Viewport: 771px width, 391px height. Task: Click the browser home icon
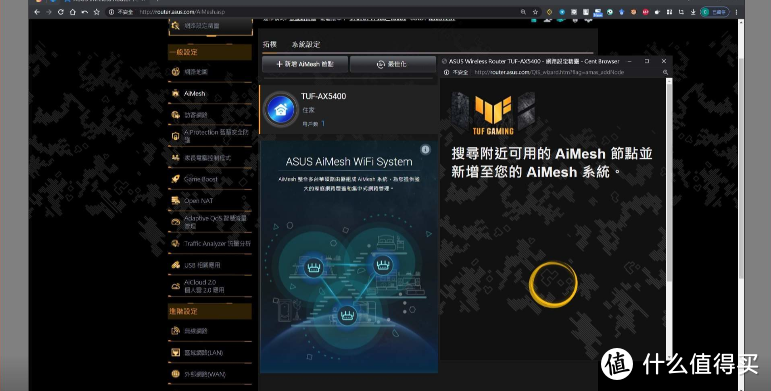tap(72, 12)
